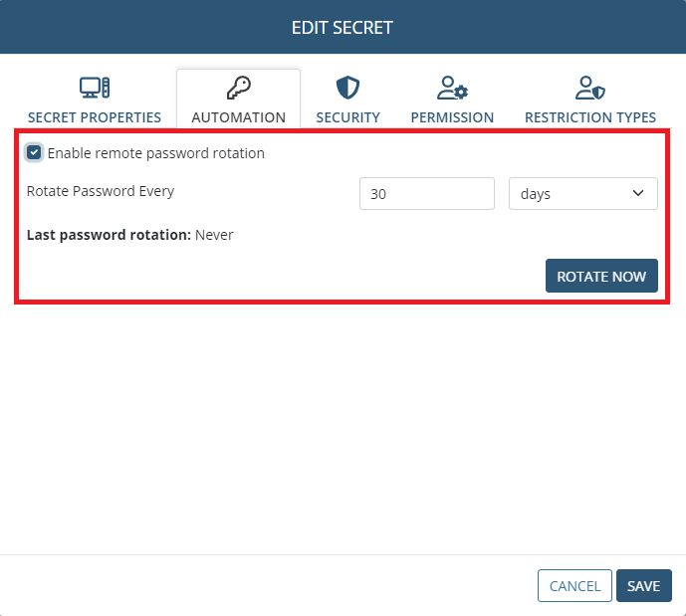Select the Restriction Types tab label
686x616 pixels.
(x=590, y=117)
